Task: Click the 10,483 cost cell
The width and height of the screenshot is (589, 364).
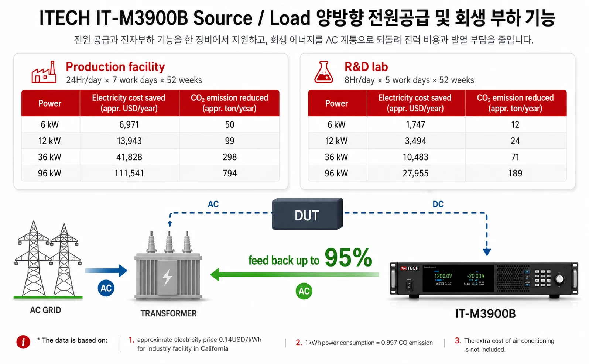Action: (x=416, y=157)
